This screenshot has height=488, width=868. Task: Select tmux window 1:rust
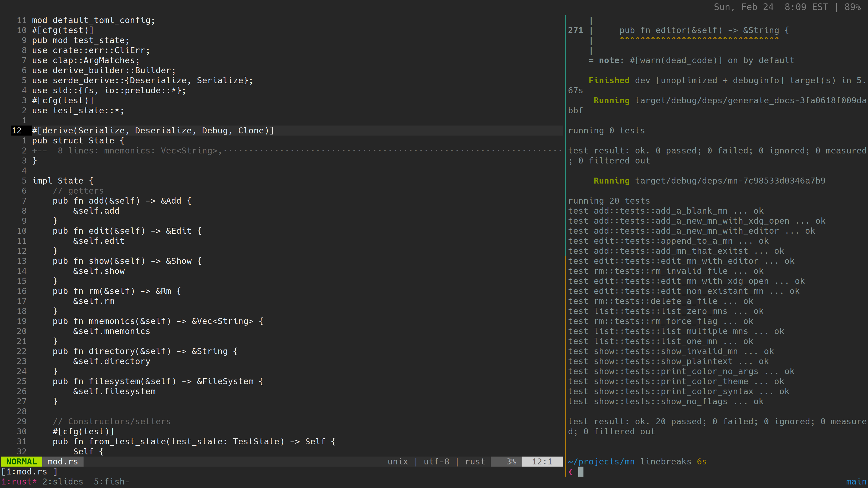(19, 481)
